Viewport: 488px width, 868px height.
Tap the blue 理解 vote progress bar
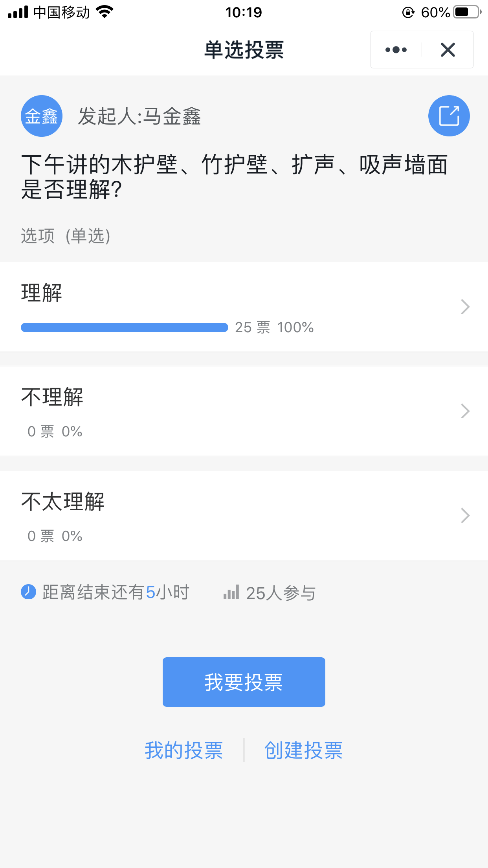click(x=124, y=327)
